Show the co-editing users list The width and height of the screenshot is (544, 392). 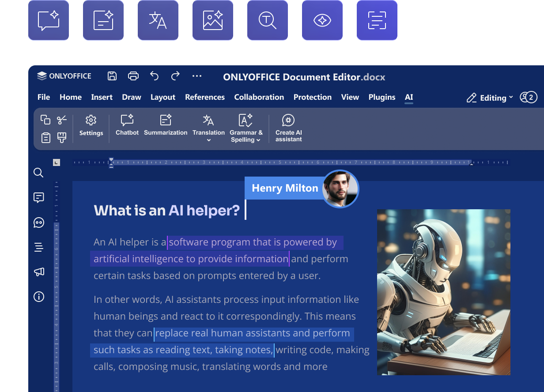[529, 97]
